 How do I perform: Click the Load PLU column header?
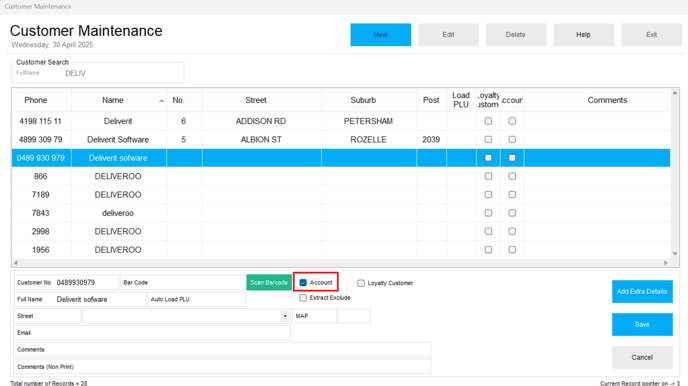461,100
